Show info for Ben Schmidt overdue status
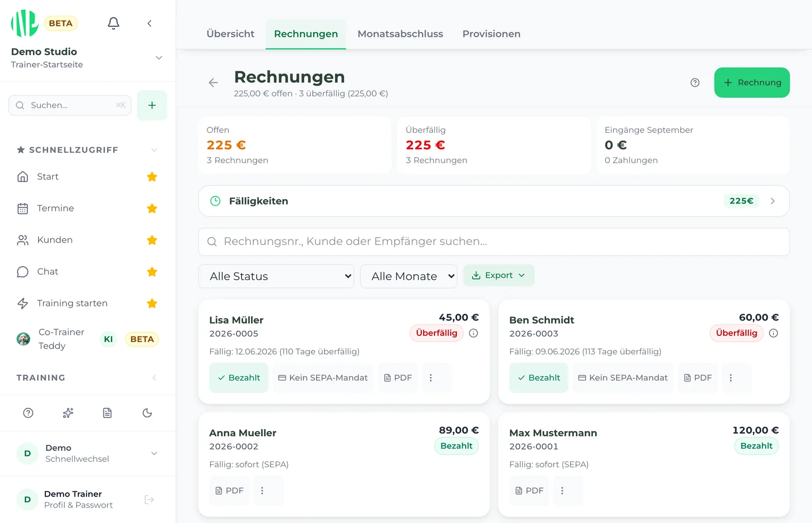 coord(773,333)
